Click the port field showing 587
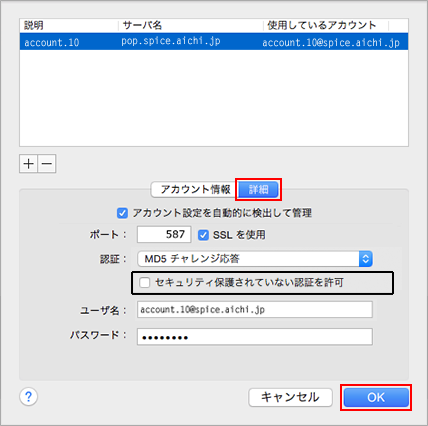 [x=164, y=234]
